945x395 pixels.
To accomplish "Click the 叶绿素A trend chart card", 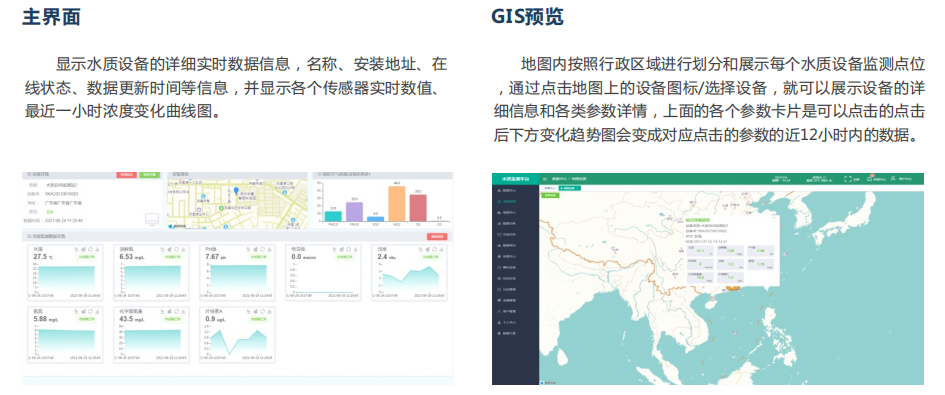I will 237,335.
